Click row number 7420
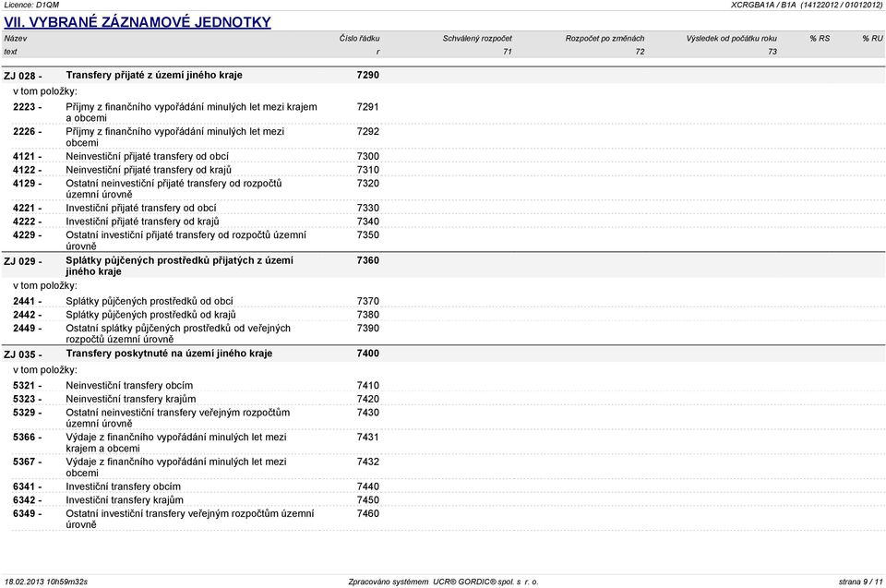The height and width of the screenshot is (588, 886). 368,399
